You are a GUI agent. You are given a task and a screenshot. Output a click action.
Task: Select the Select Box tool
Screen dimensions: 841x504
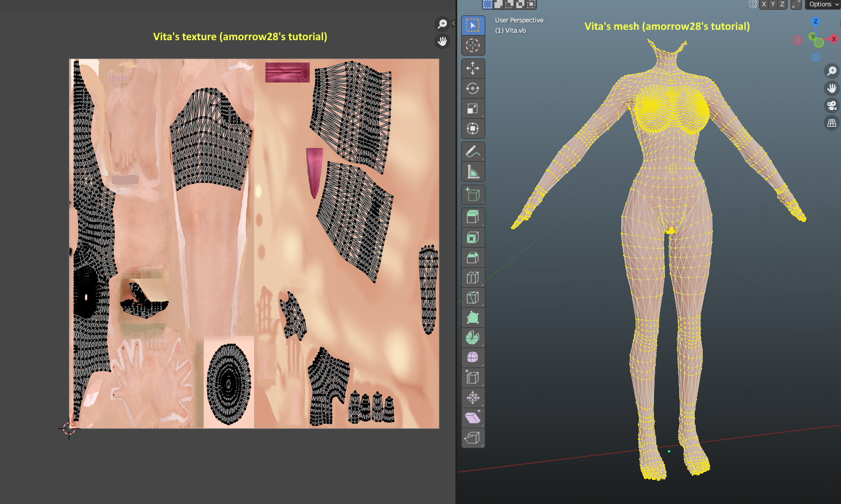[x=473, y=25]
